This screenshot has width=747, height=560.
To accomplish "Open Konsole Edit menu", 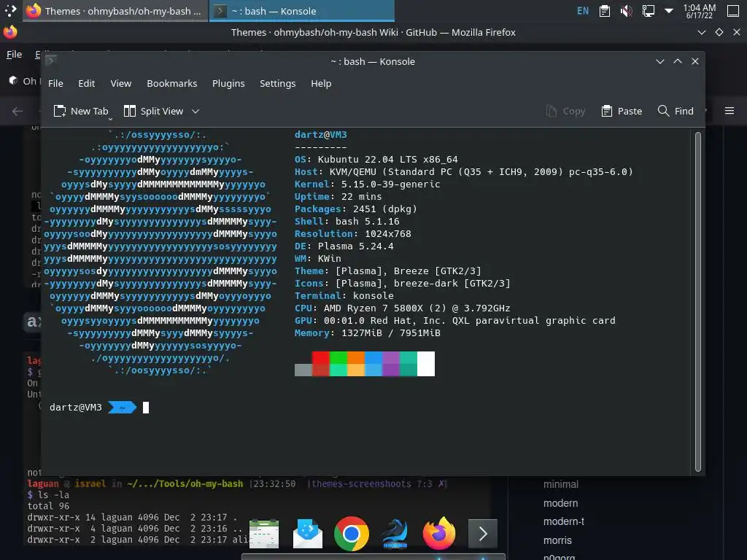I will 86,83.
